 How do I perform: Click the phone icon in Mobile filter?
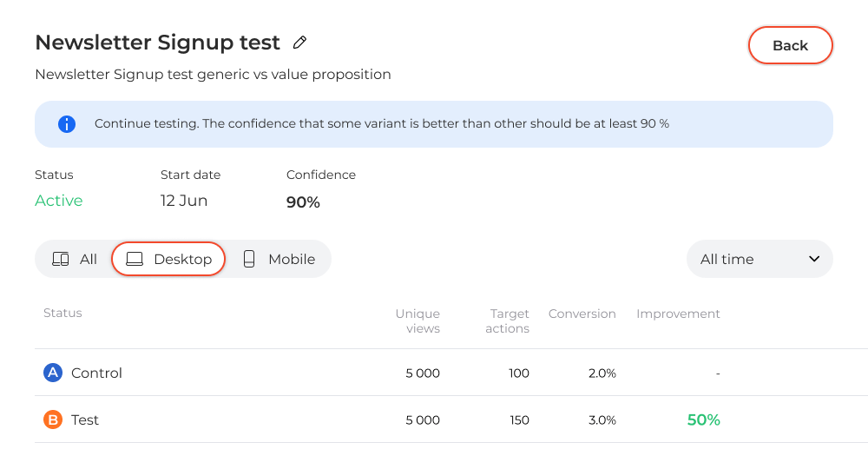pyautogui.click(x=249, y=259)
